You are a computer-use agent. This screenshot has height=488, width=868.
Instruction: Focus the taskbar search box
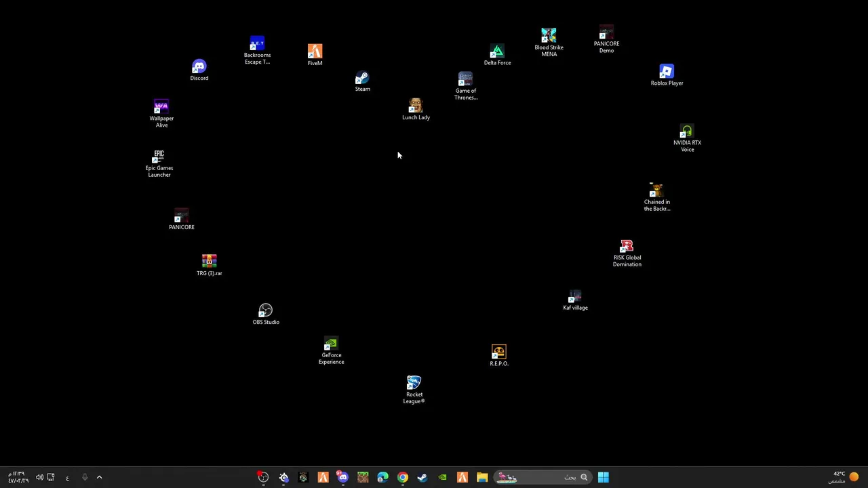542,477
